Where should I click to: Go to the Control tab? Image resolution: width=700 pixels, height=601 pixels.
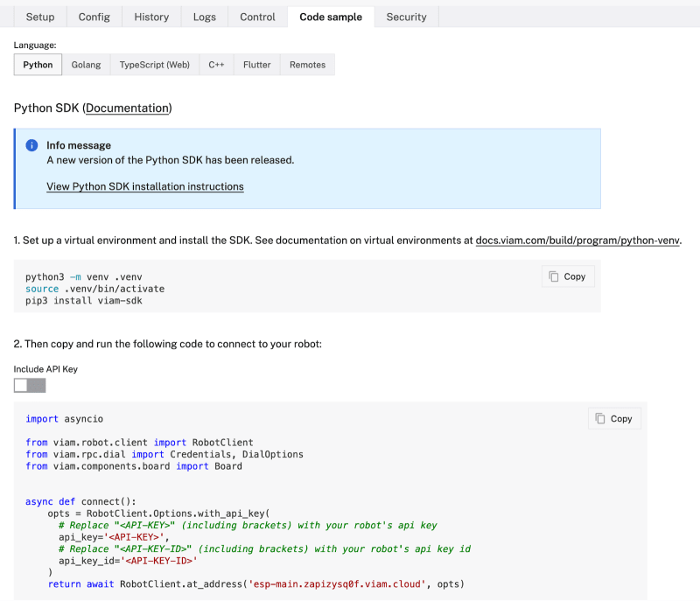click(x=257, y=17)
